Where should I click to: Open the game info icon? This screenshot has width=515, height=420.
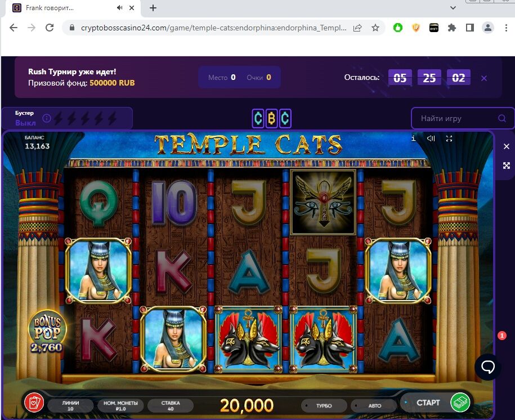tap(414, 138)
